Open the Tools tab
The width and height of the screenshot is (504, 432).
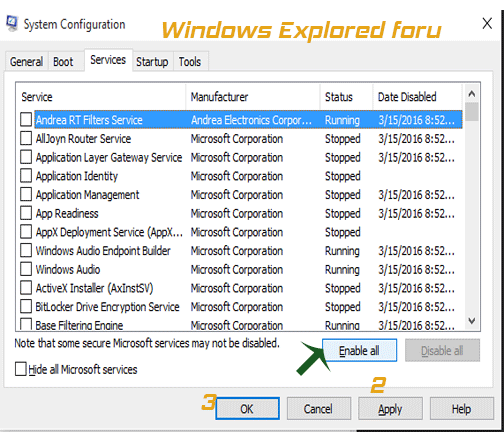(190, 62)
